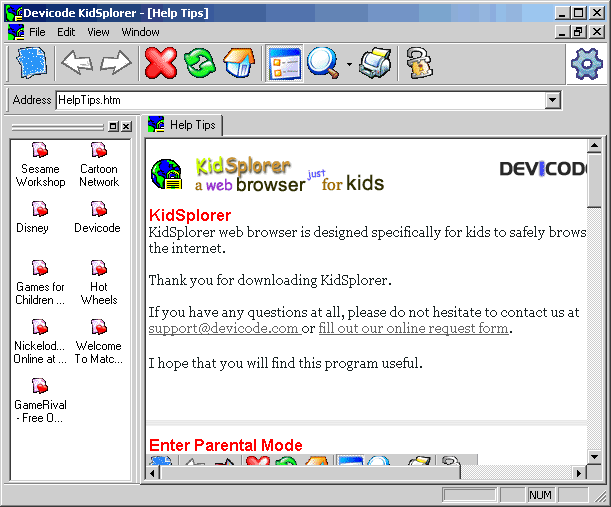The image size is (611, 507).
Task: Open Games for Children favorite
Action: point(40,283)
